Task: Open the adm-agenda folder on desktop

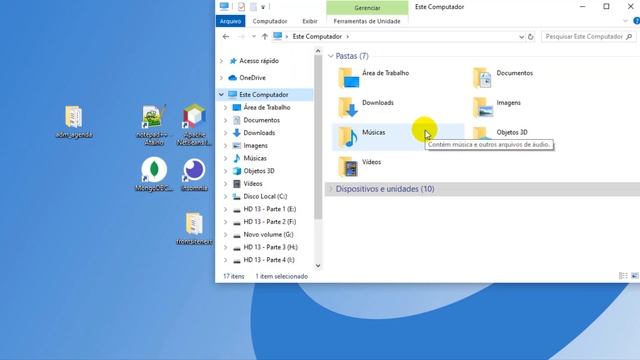Action: (x=73, y=122)
